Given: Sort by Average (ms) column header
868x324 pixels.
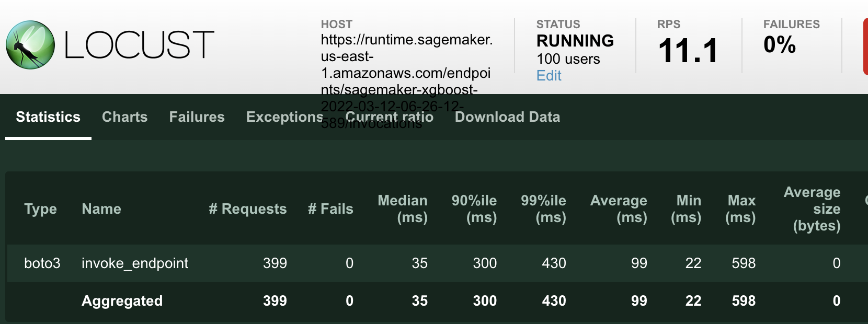Looking at the screenshot, I should (619, 209).
